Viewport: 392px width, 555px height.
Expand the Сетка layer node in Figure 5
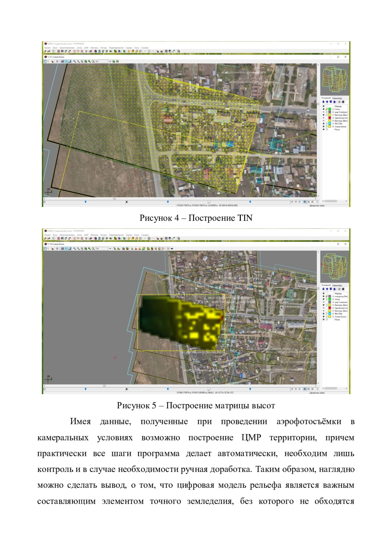(x=333, y=299)
